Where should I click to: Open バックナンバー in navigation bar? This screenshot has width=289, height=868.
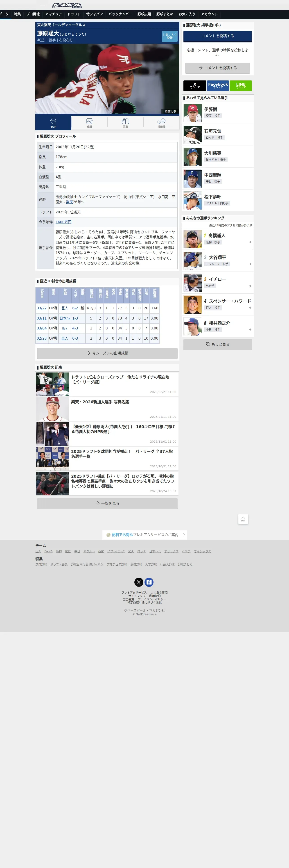pyautogui.click(x=120, y=14)
